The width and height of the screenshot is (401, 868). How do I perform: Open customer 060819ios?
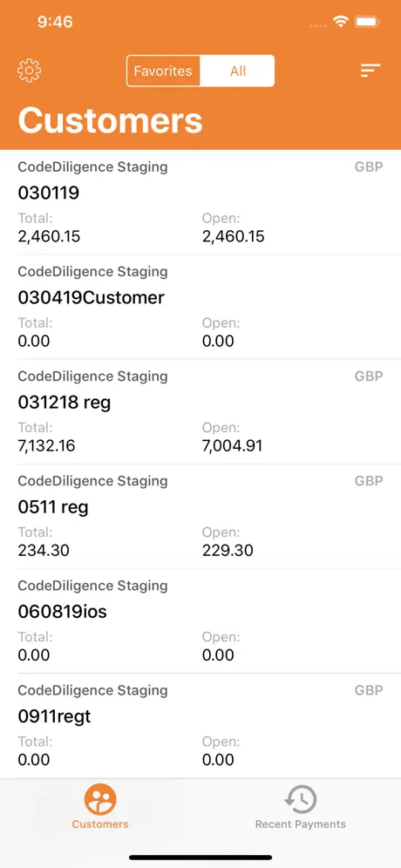200,621
